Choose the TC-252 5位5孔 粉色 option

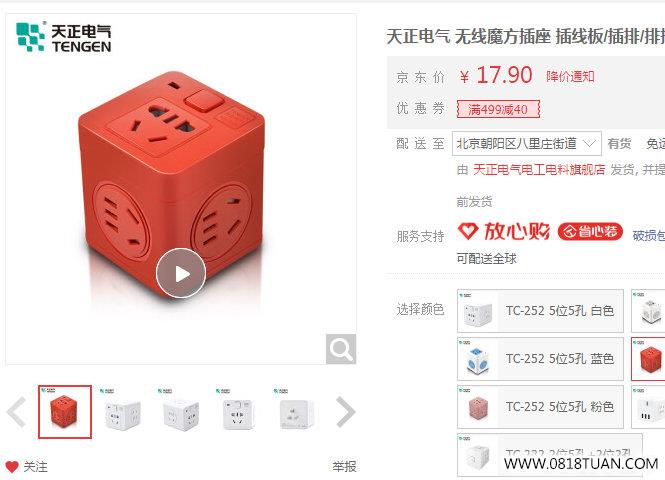pyautogui.click(x=540, y=407)
